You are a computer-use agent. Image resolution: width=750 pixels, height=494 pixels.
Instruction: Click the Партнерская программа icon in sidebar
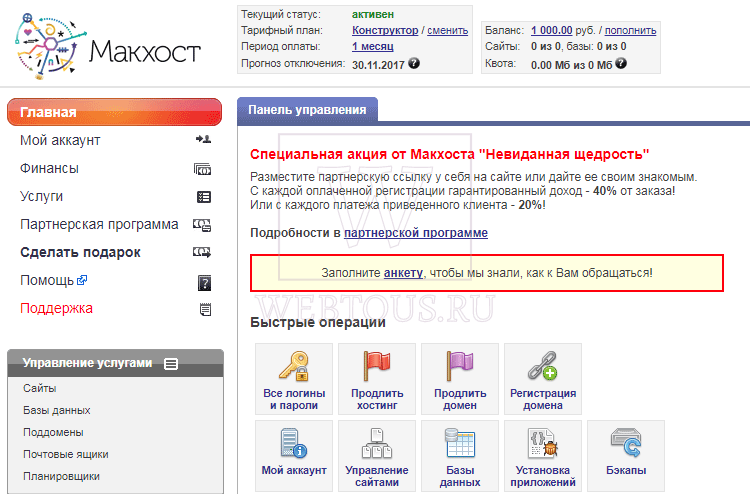(202, 225)
